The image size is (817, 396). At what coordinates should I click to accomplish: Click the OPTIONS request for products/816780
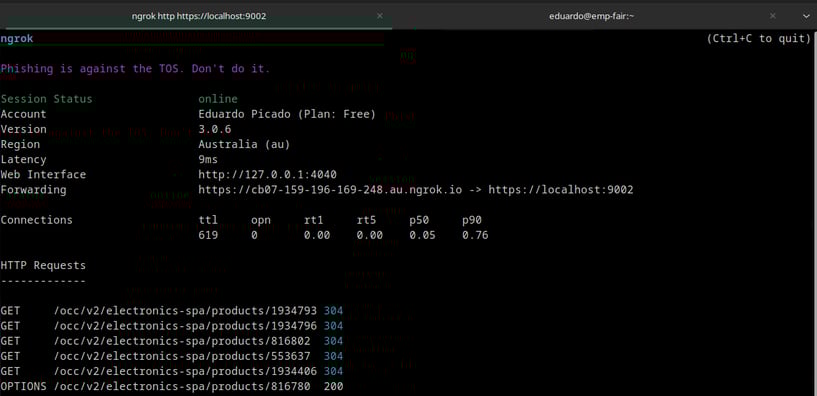[171, 387]
